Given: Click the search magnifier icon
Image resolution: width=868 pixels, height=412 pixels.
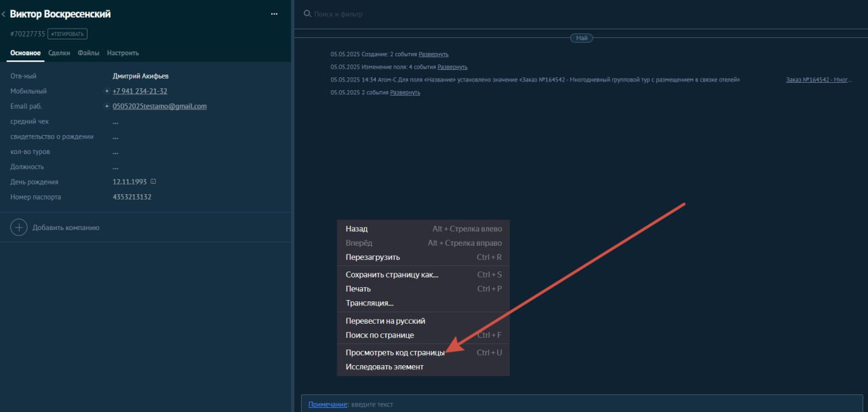Looking at the screenshot, I should [x=307, y=14].
